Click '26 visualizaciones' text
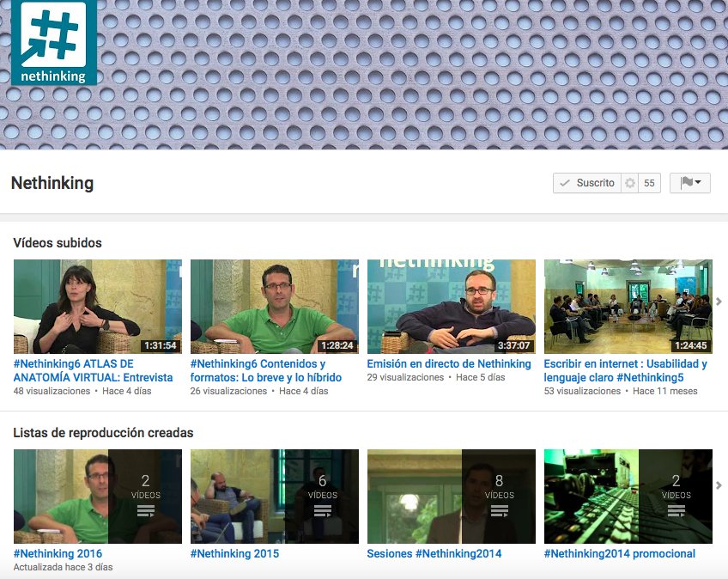The width and height of the screenshot is (728, 579). click(x=228, y=391)
